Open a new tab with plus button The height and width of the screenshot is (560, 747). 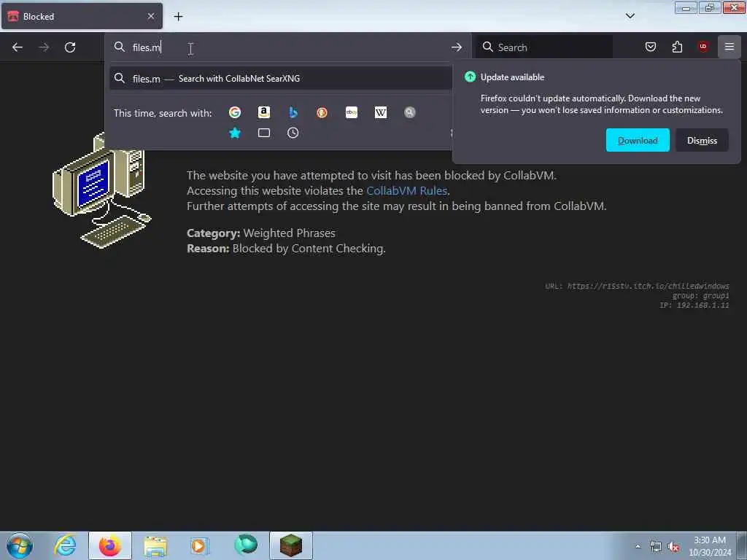[x=178, y=16]
